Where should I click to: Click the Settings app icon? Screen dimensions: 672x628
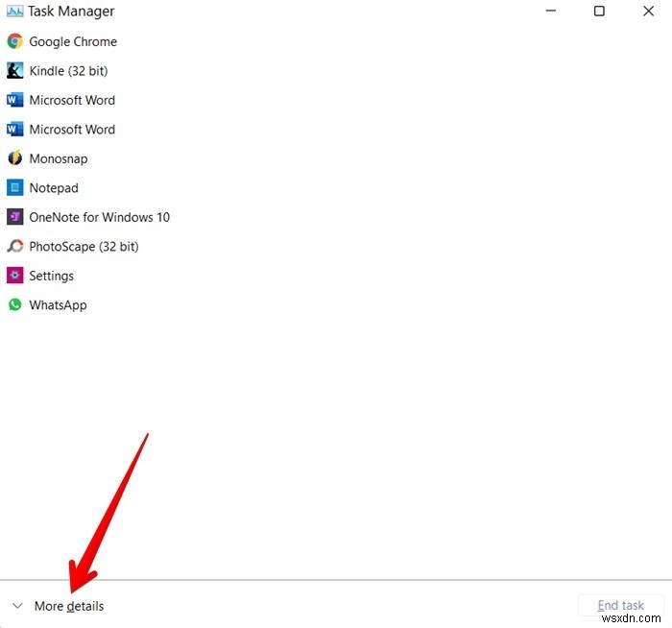tap(15, 276)
